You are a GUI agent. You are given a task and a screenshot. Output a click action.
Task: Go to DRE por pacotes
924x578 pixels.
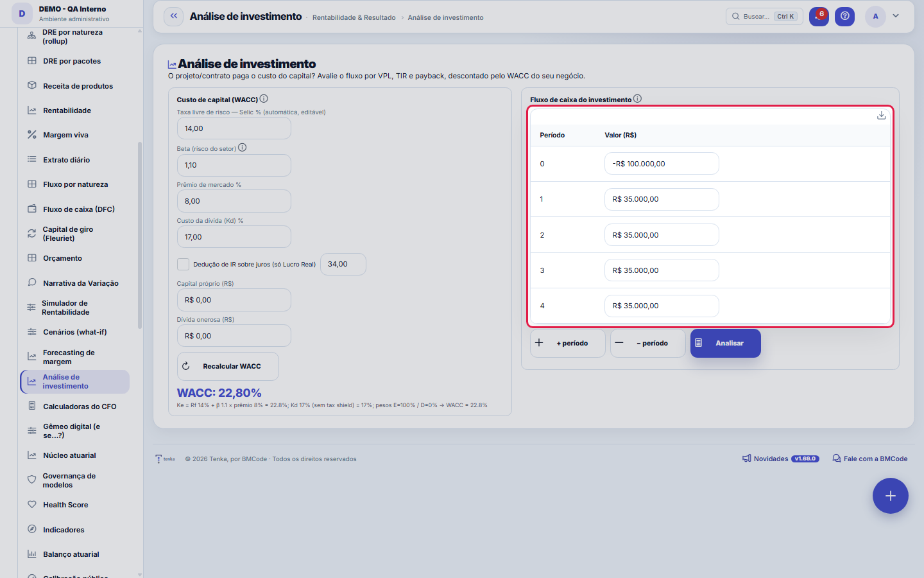pyautogui.click(x=74, y=61)
